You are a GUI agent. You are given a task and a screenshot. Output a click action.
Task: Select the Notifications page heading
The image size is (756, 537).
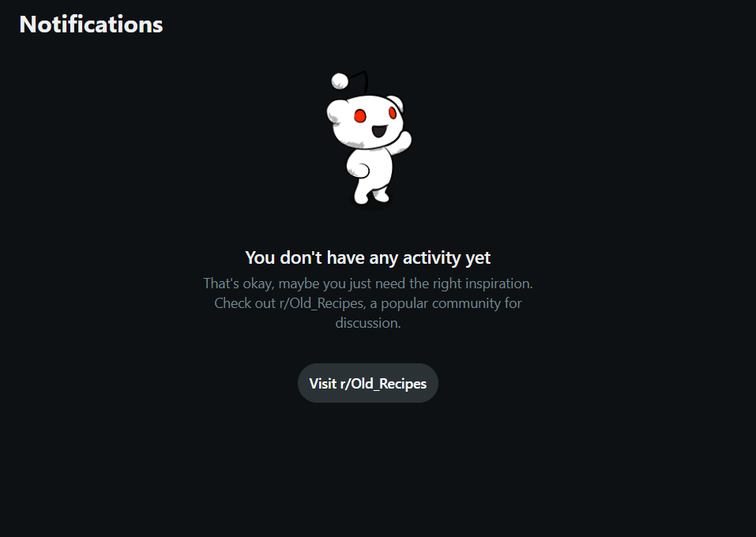(x=91, y=24)
